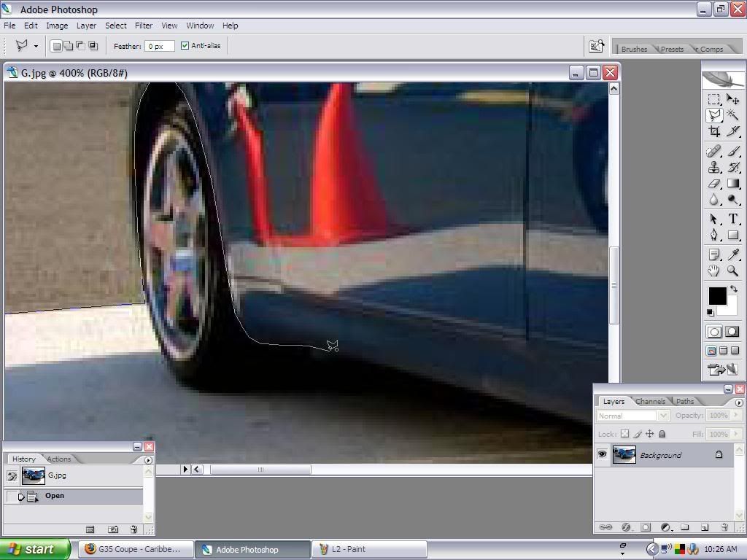
Task: Activate the Horizontal Type tool
Action: pyautogui.click(x=733, y=219)
